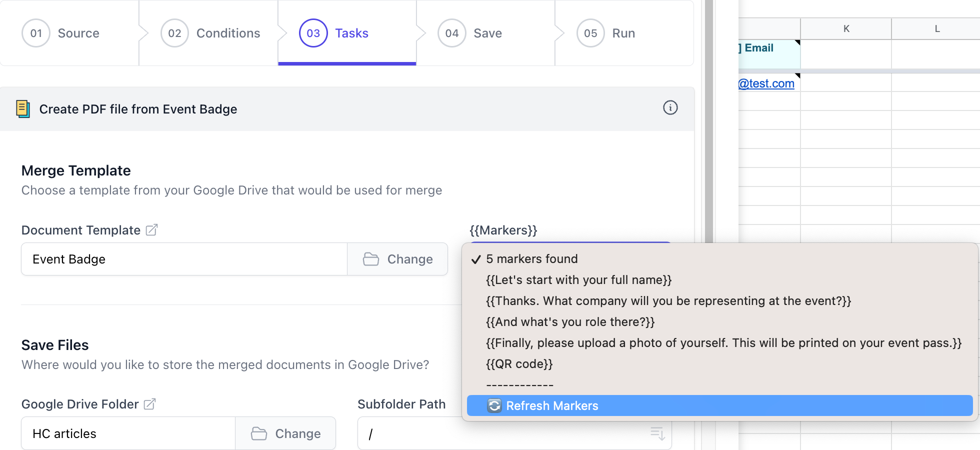Open the @test.com email link in spreadsheet
Screen dimensions: 980x450
click(x=766, y=83)
